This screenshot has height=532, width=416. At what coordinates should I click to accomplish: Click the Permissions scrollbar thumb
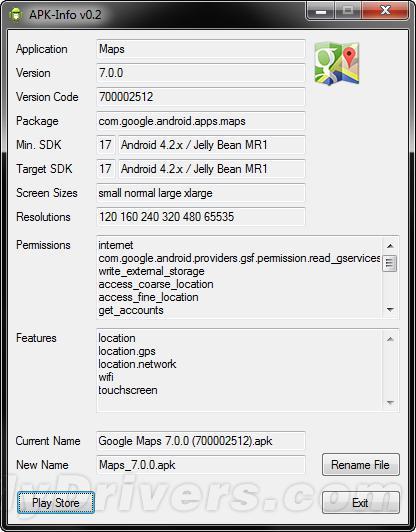(x=390, y=263)
